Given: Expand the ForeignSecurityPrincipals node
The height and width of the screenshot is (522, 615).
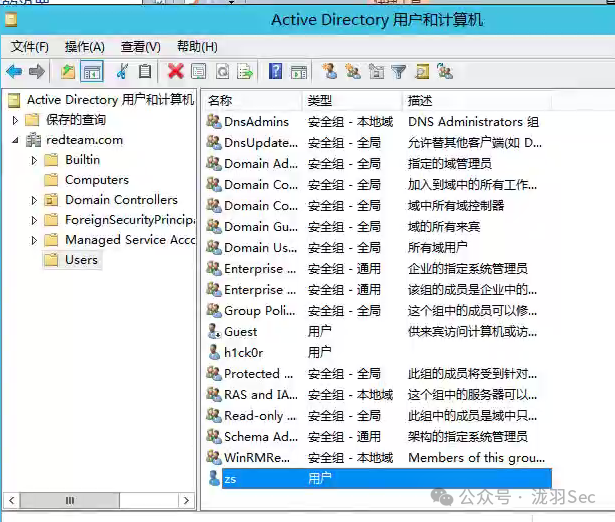Looking at the screenshot, I should (x=34, y=220).
